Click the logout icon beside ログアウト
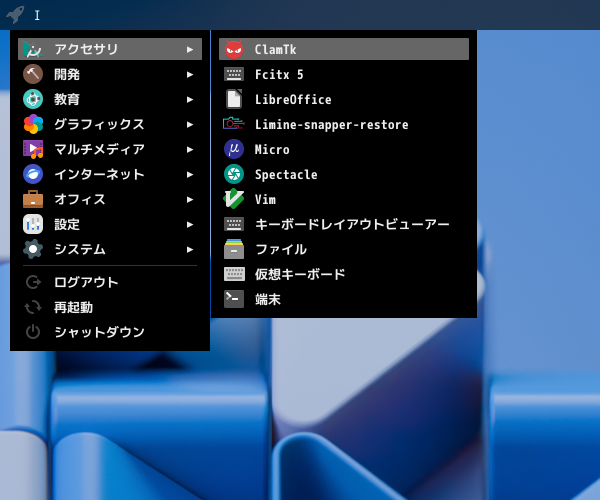 [x=33, y=282]
